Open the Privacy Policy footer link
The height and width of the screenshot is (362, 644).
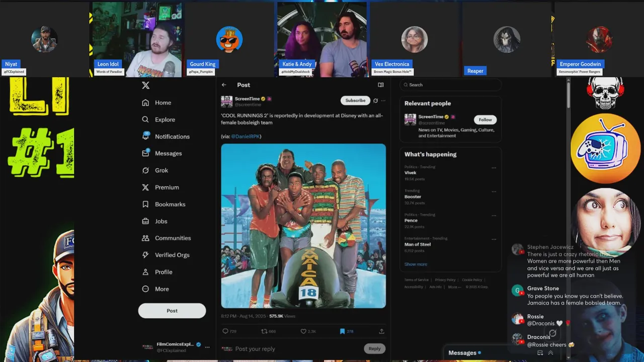[445, 280]
